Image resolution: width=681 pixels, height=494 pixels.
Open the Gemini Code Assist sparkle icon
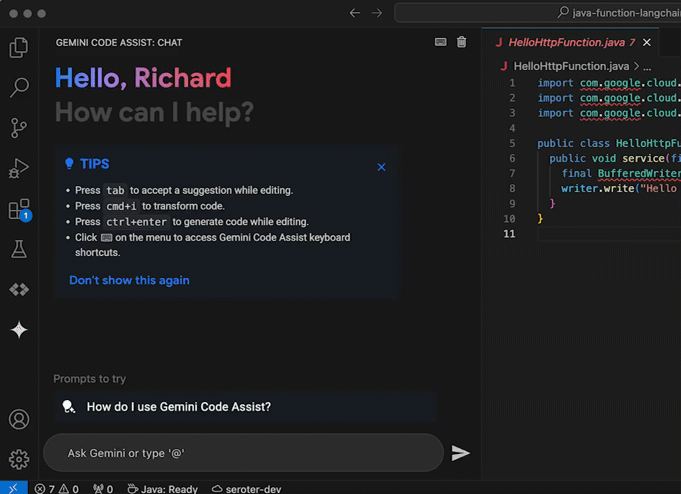[x=19, y=330]
